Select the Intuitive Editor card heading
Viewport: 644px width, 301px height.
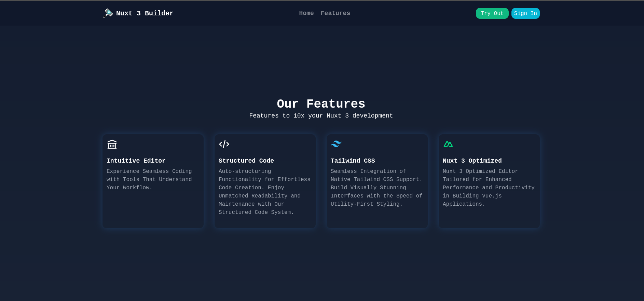click(136, 161)
